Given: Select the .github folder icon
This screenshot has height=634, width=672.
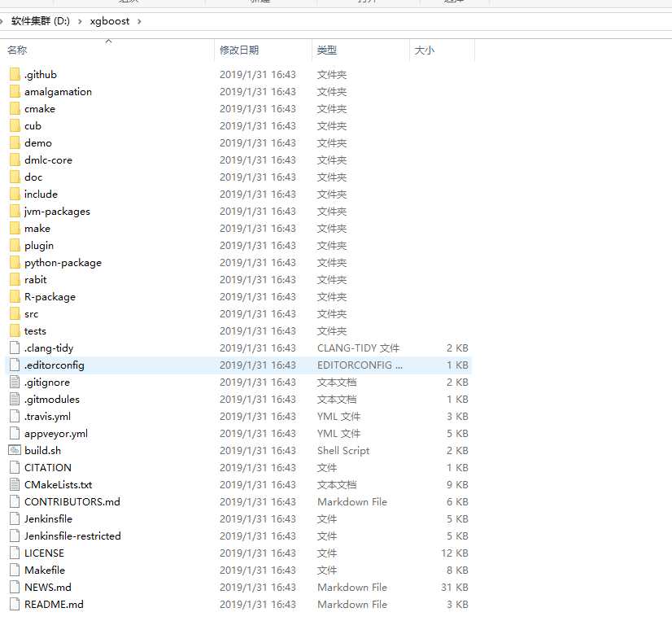Looking at the screenshot, I should click(x=15, y=75).
